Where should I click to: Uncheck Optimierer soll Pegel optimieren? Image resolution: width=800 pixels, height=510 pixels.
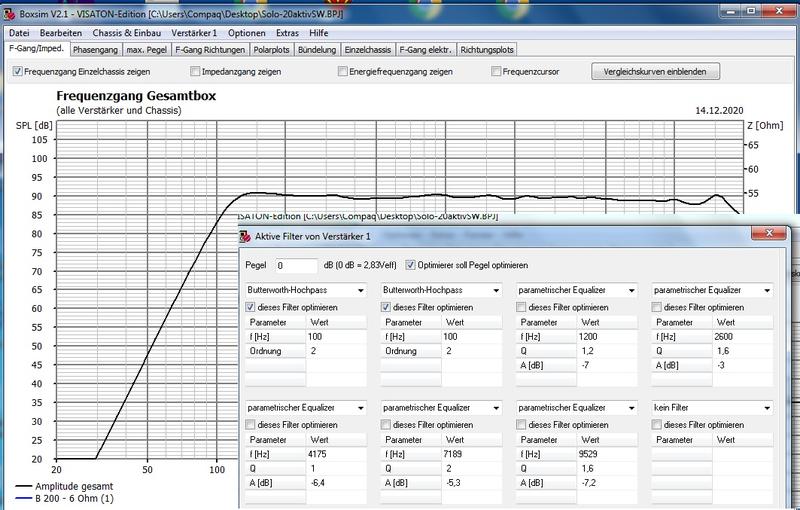411,265
